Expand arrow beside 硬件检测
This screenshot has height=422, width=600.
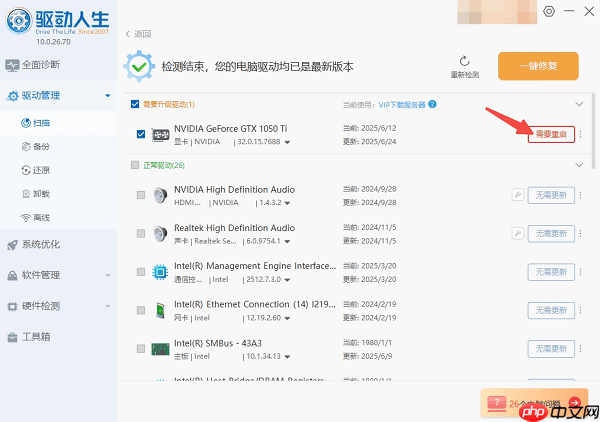(x=108, y=306)
